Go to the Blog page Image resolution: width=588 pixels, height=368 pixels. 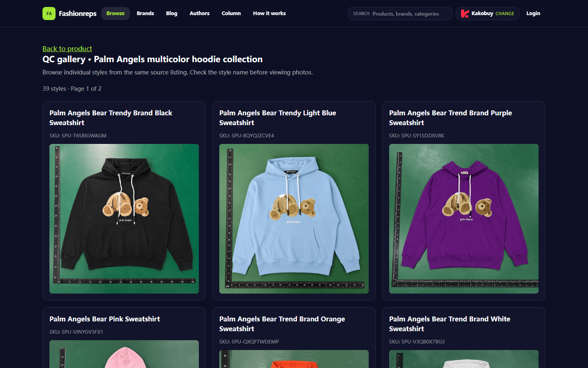tap(171, 13)
